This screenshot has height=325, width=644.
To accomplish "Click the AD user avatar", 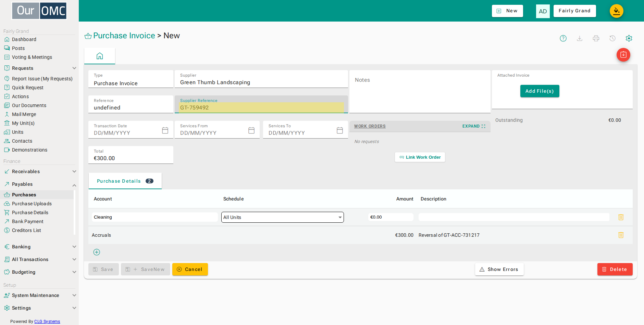I will coord(543,11).
